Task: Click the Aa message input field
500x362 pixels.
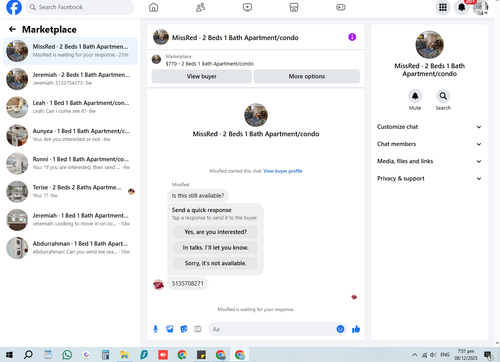Action: pos(271,329)
